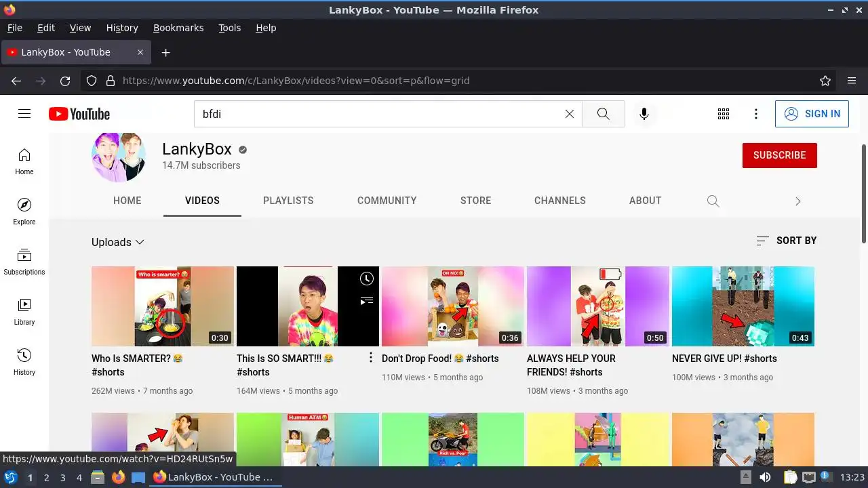868x488 pixels.
Task: Open the View menu
Action: 80,28
